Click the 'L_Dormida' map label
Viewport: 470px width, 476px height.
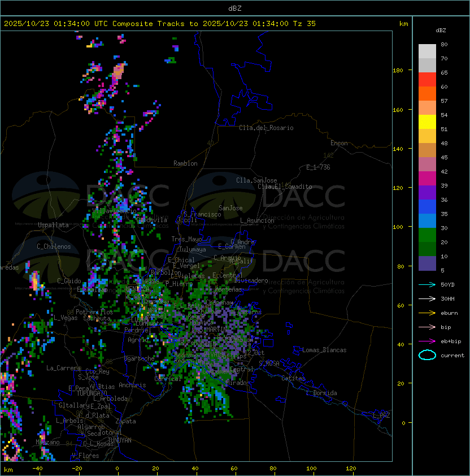321,393
